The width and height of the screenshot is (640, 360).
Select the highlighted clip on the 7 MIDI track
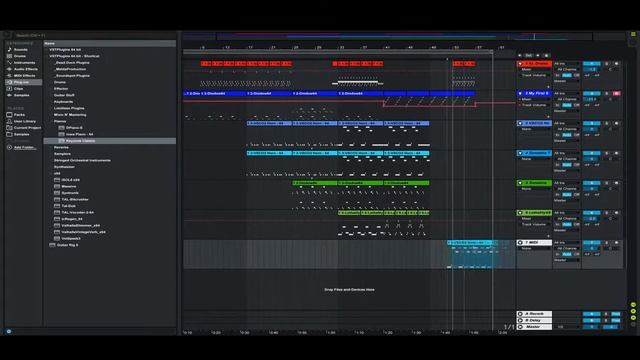point(471,242)
